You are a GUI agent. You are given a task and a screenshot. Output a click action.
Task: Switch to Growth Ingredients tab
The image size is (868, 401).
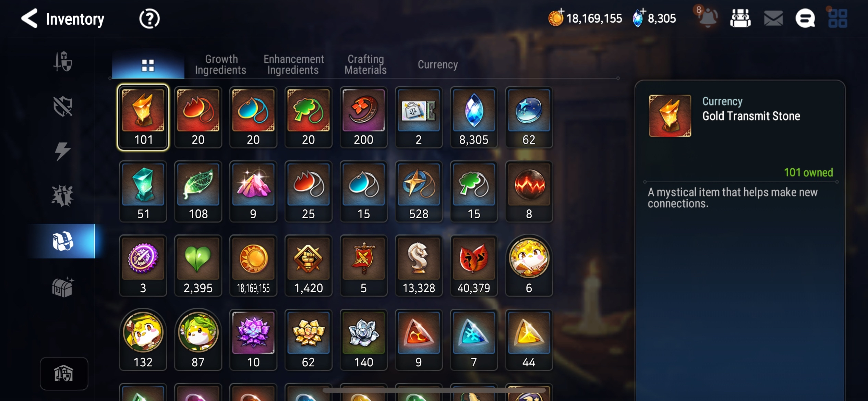tap(220, 64)
